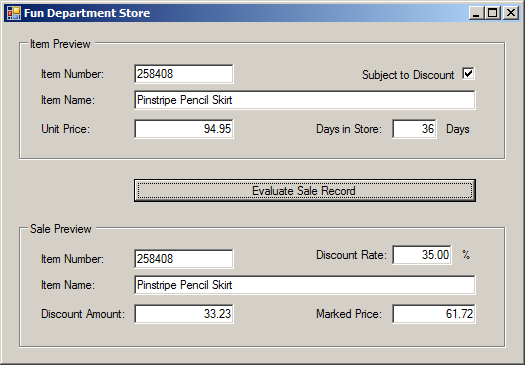This screenshot has width=525, height=365.
Task: Click the Unit Price field showing 94.95
Action: tap(183, 129)
